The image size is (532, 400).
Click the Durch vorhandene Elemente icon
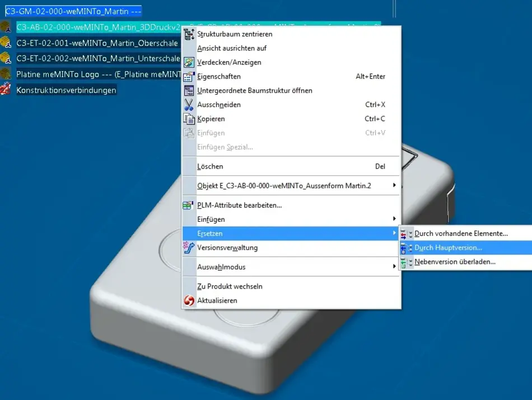point(407,234)
